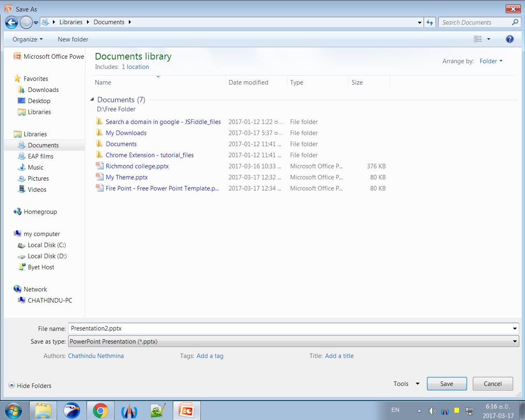525x420 pixels.
Task: Sort by Size column header
Action: click(x=369, y=82)
